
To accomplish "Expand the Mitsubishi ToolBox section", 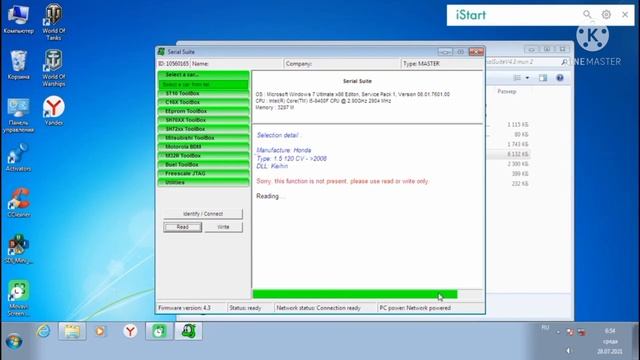I will tap(203, 138).
